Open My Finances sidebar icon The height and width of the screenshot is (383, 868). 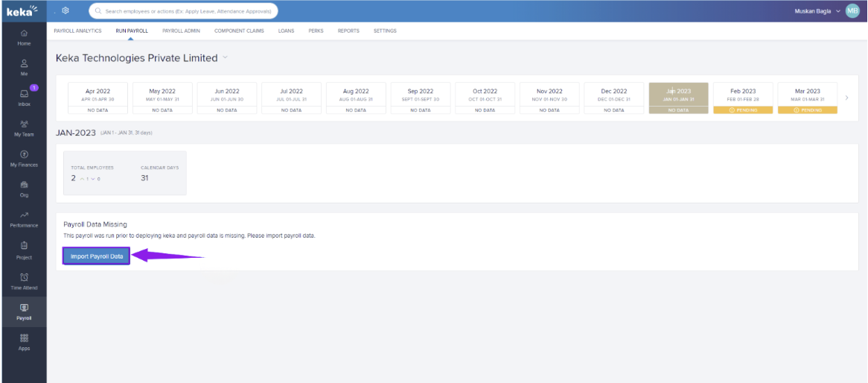[24, 158]
